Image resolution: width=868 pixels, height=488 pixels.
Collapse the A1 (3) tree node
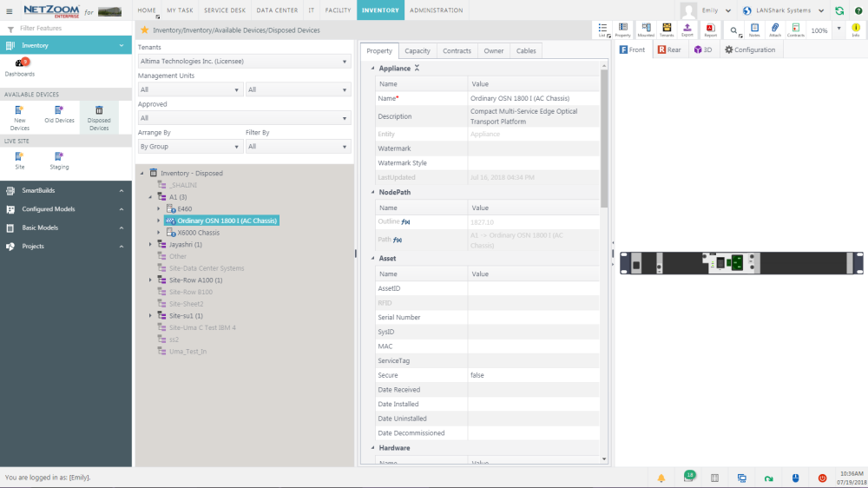(x=150, y=197)
